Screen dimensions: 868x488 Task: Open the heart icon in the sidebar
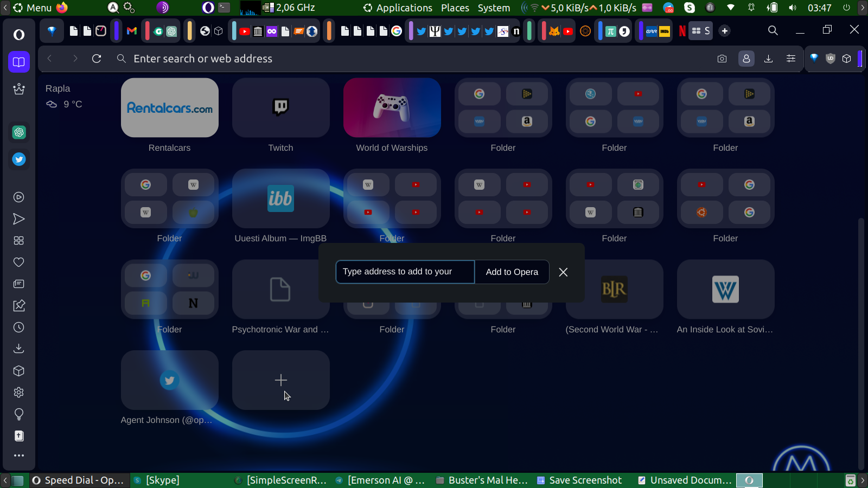click(19, 262)
